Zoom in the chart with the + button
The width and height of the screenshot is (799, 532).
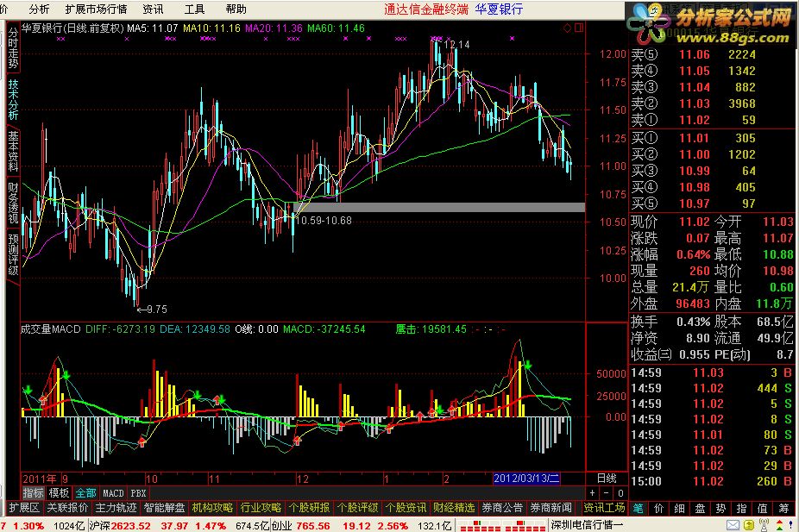592,493
